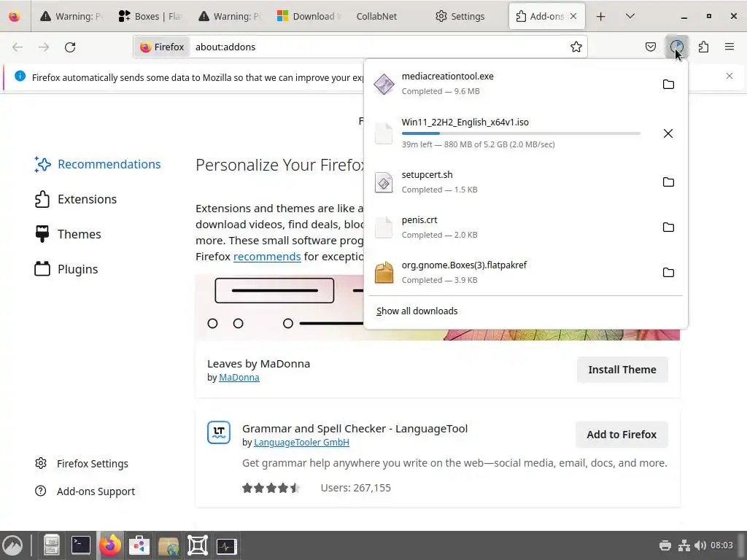Follow the recommends link

tap(267, 256)
